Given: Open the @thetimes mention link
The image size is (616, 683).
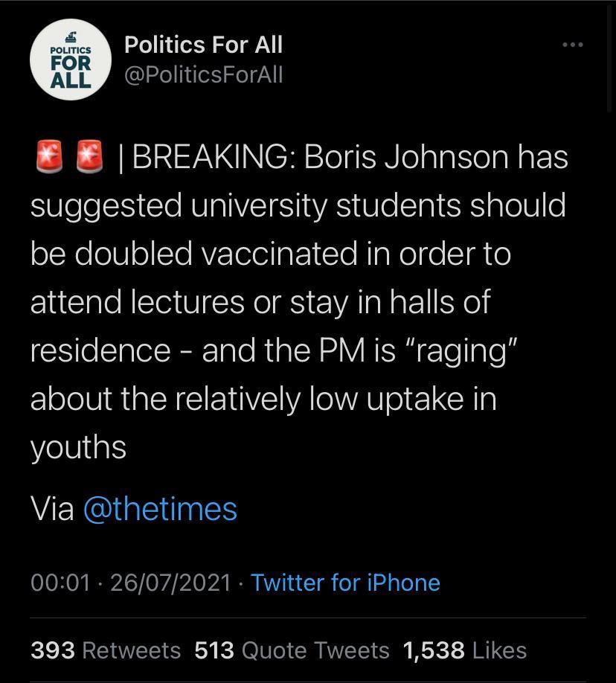Looking at the screenshot, I should 160,510.
